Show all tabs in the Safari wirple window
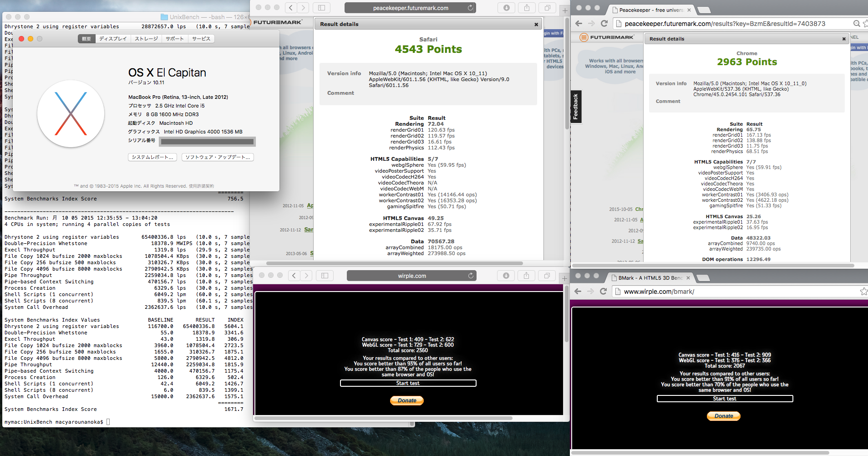The width and height of the screenshot is (868, 456). coord(547,276)
